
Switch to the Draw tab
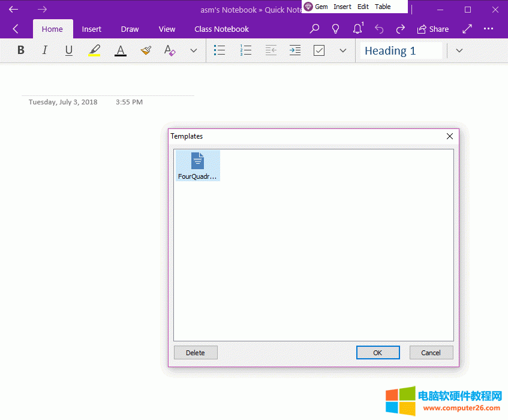tap(130, 29)
